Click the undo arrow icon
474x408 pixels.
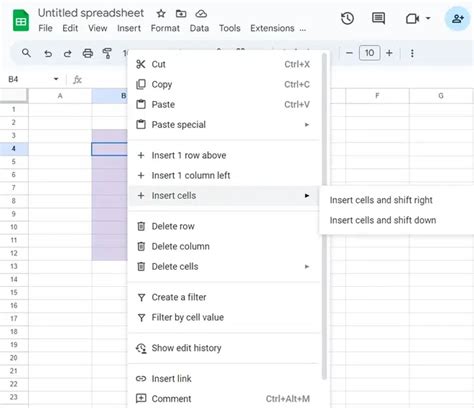(48, 53)
